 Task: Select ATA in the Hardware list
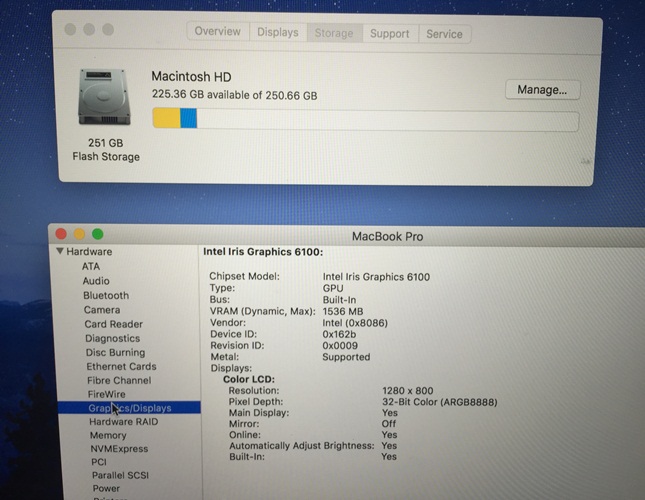(x=91, y=266)
